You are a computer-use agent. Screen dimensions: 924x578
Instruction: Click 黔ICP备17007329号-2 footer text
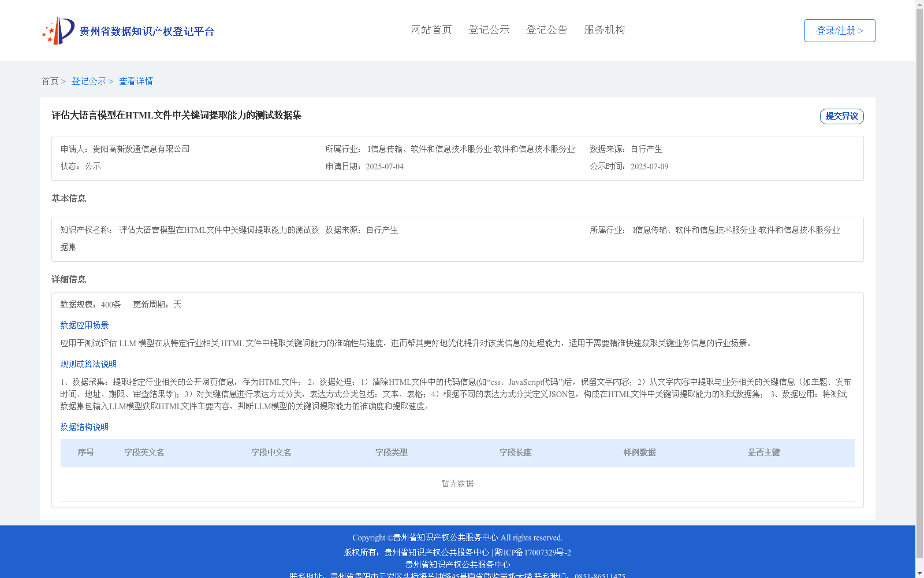pyautogui.click(x=533, y=553)
